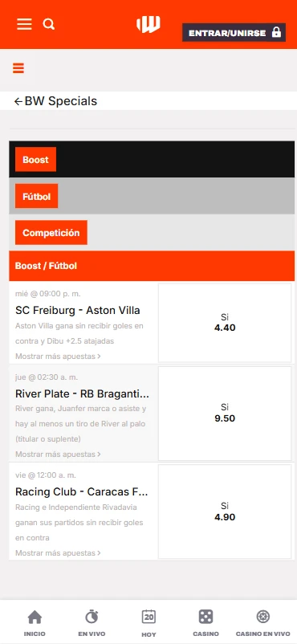
Task: Open the white hamburger menu in header
Action: click(x=24, y=24)
